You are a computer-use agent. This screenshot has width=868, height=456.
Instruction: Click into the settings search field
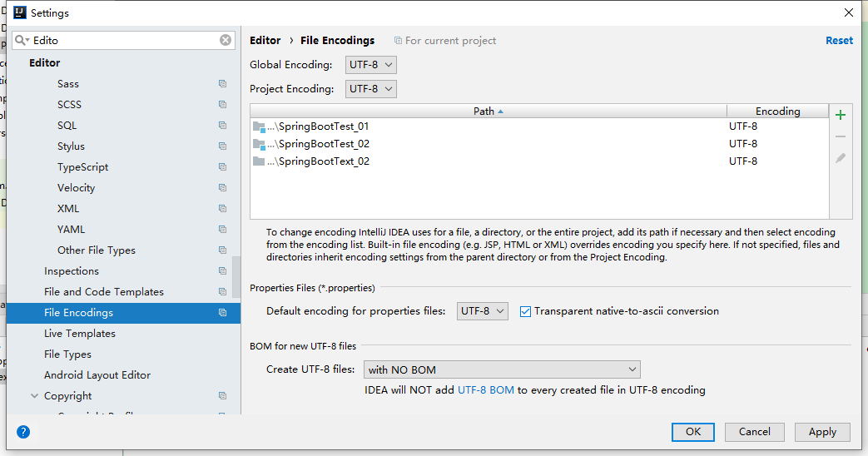124,40
